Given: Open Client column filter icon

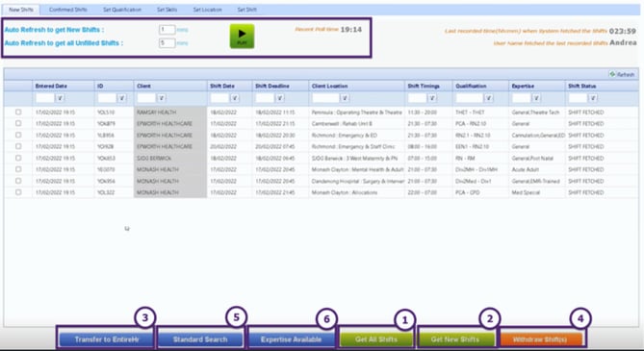Looking at the screenshot, I should (x=162, y=98).
